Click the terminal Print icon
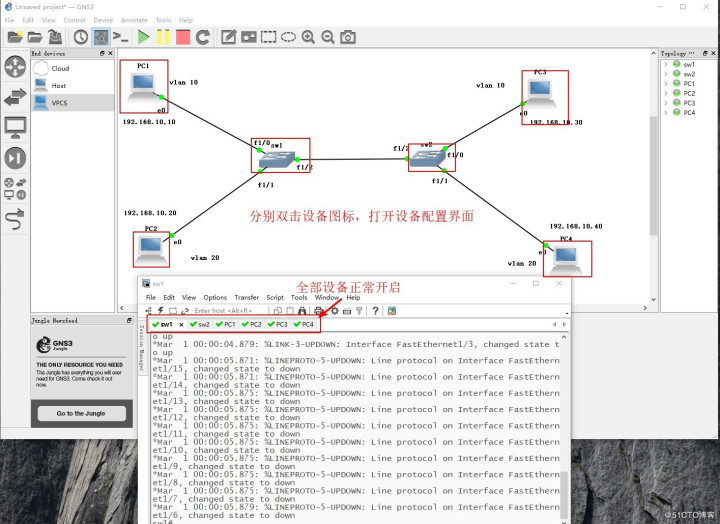The height and width of the screenshot is (524, 720). tap(318, 311)
